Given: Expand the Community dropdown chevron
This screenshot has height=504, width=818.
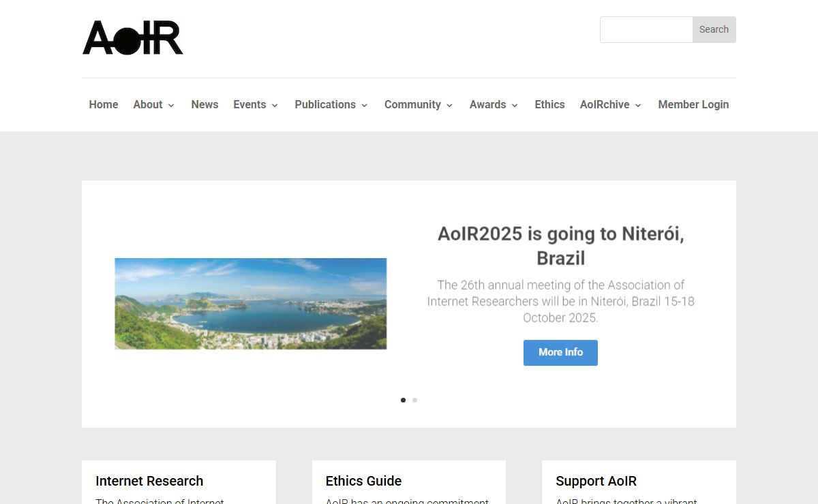Looking at the screenshot, I should click(449, 105).
